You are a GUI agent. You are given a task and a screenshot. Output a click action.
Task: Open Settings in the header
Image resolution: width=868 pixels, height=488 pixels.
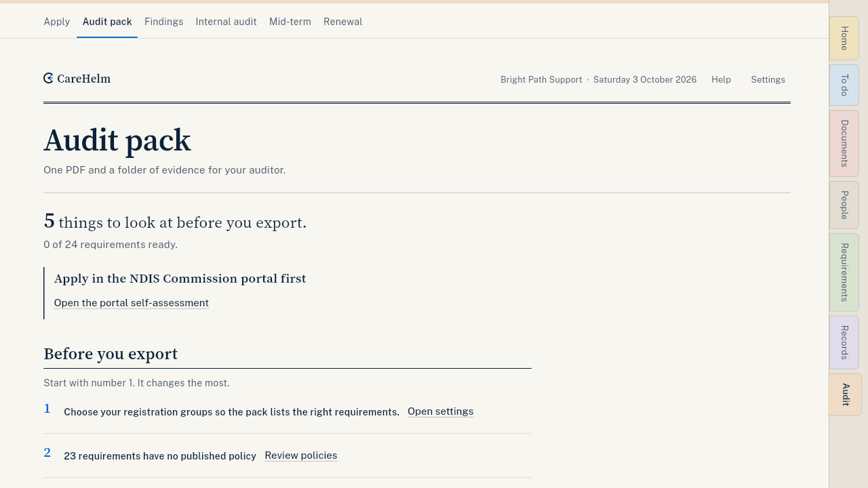(768, 80)
